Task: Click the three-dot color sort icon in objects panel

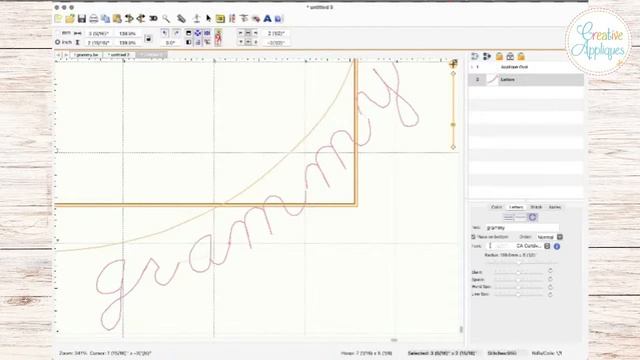Action: (487, 56)
